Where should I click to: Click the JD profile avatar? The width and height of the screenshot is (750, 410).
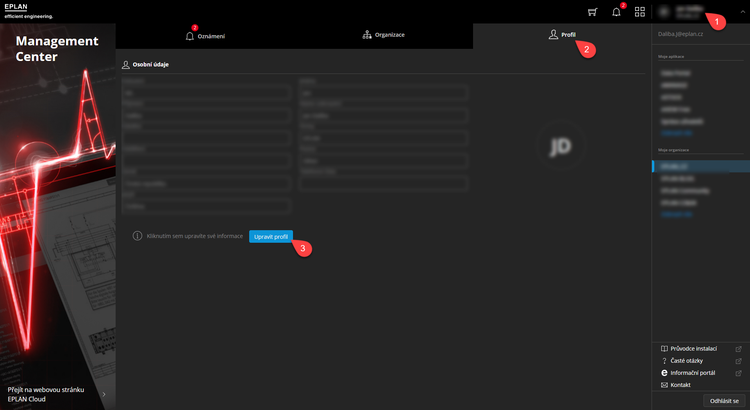561,146
